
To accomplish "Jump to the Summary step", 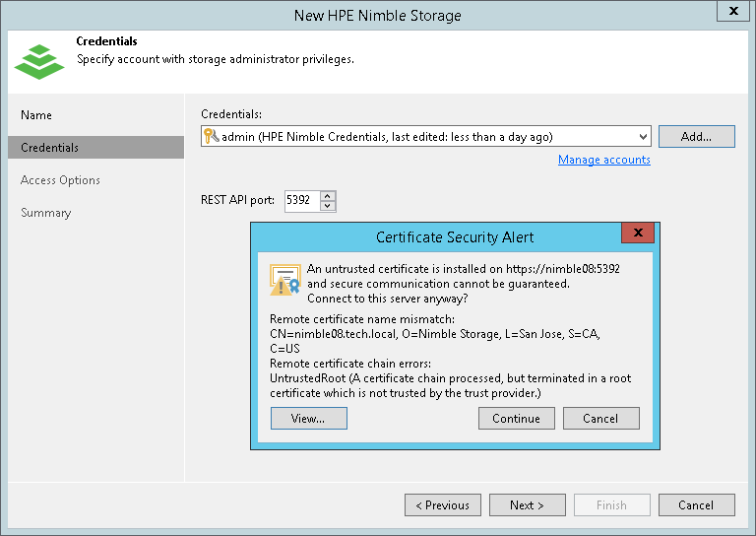I will point(46,213).
